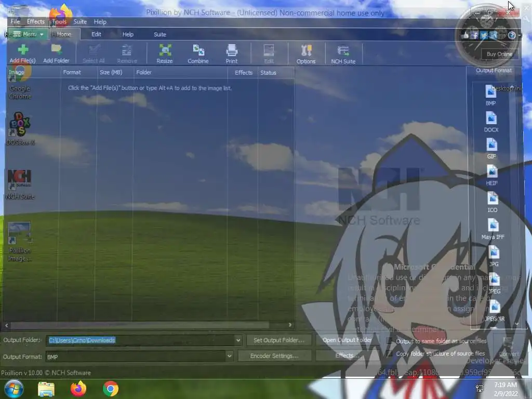Open the green Menu dropdown button
The width and height of the screenshot is (532, 399).
click(28, 34)
